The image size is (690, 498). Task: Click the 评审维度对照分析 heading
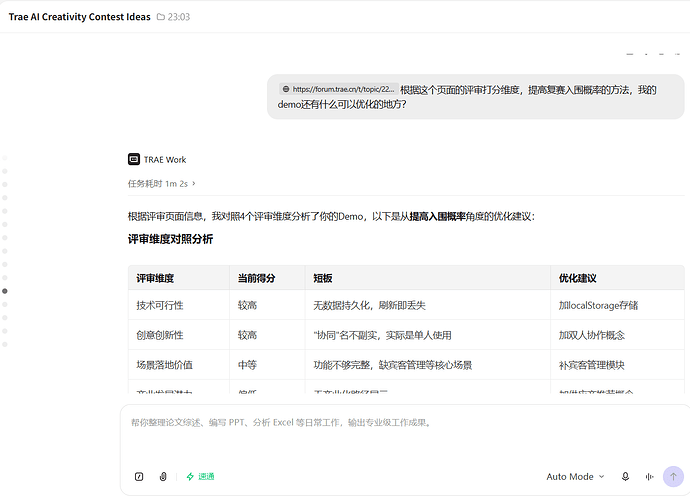(x=170, y=239)
